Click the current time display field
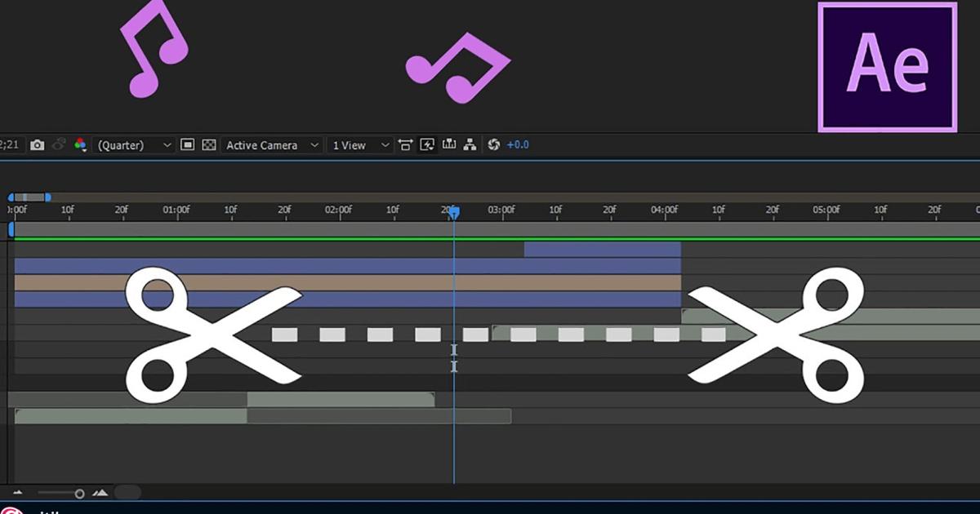 tap(8, 144)
